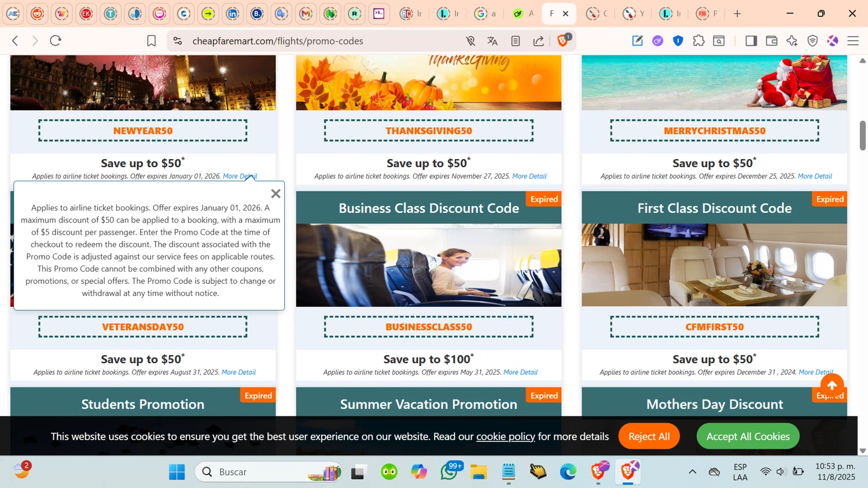Click the first class cabin image
868x488 pixels.
715,265
